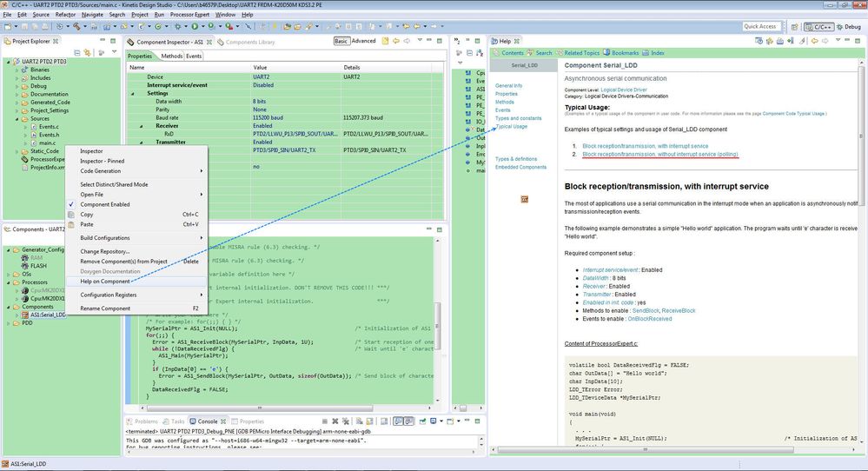Switch to the Methods tab

(x=172, y=56)
